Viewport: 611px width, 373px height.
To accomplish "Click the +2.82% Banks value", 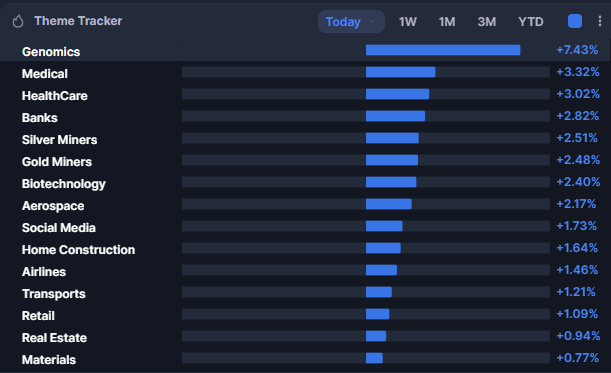I will 577,116.
